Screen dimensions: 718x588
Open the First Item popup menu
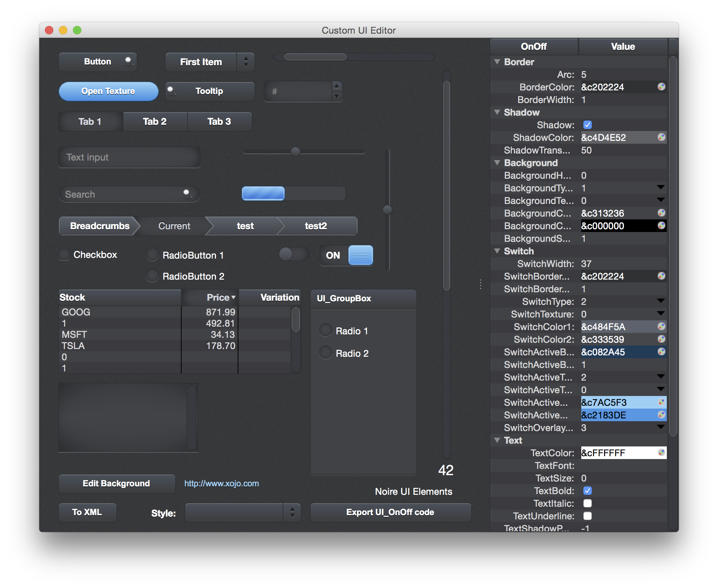[210, 62]
